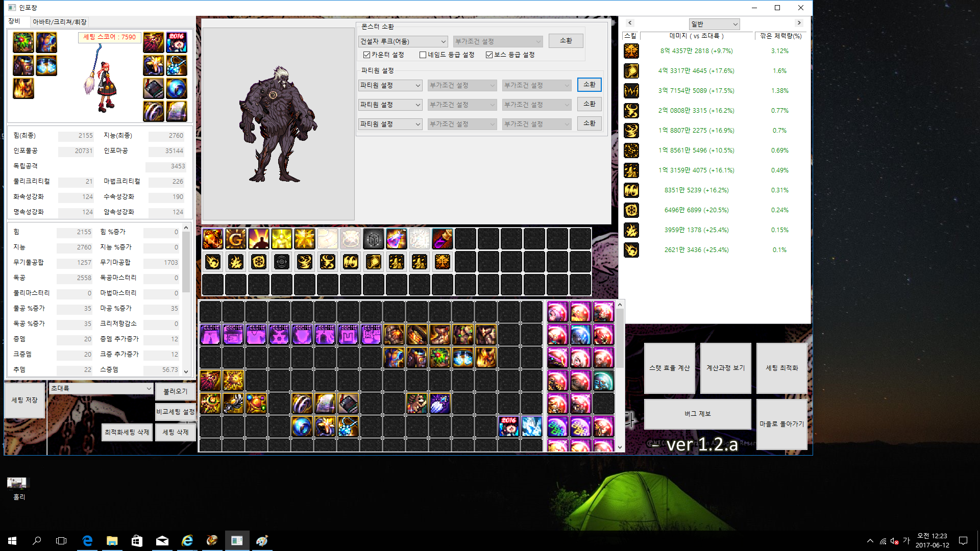The height and width of the screenshot is (551, 980).
Task: Click the 마을로 돌아가기 button
Action: [782, 424]
